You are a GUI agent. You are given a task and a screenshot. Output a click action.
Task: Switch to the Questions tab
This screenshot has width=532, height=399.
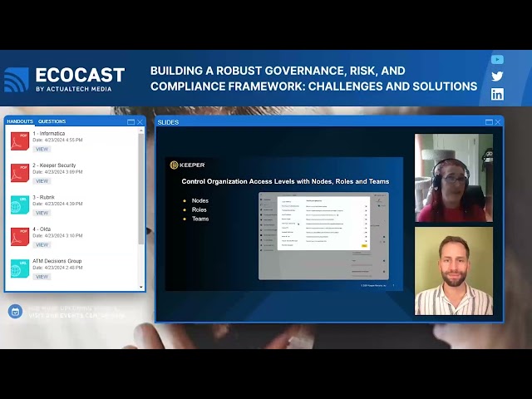(x=52, y=121)
